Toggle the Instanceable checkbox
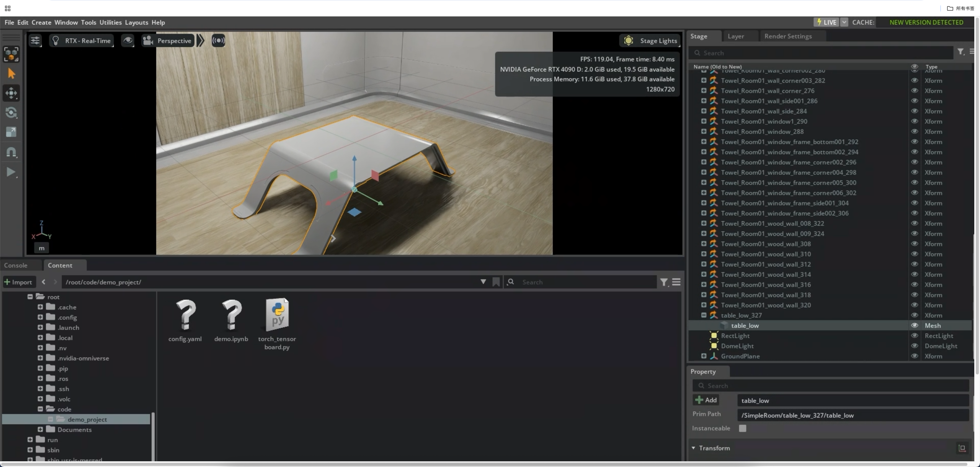980x467 pixels. coord(743,428)
